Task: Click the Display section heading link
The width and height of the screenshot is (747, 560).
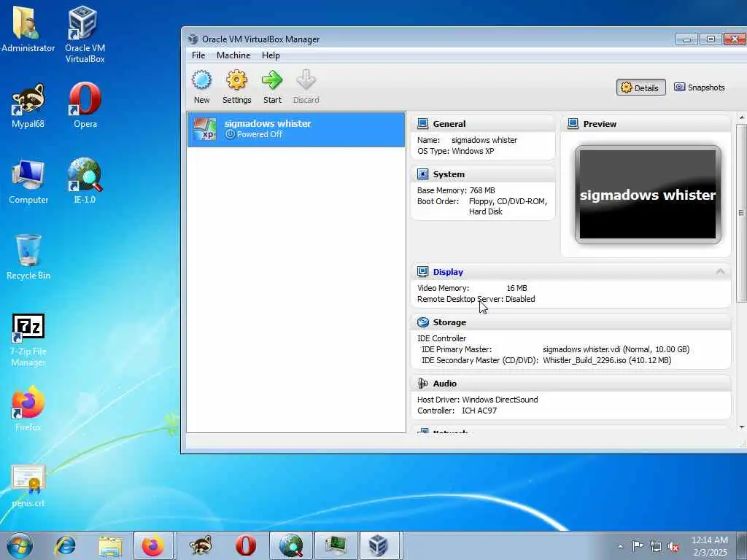Action: pos(448,272)
